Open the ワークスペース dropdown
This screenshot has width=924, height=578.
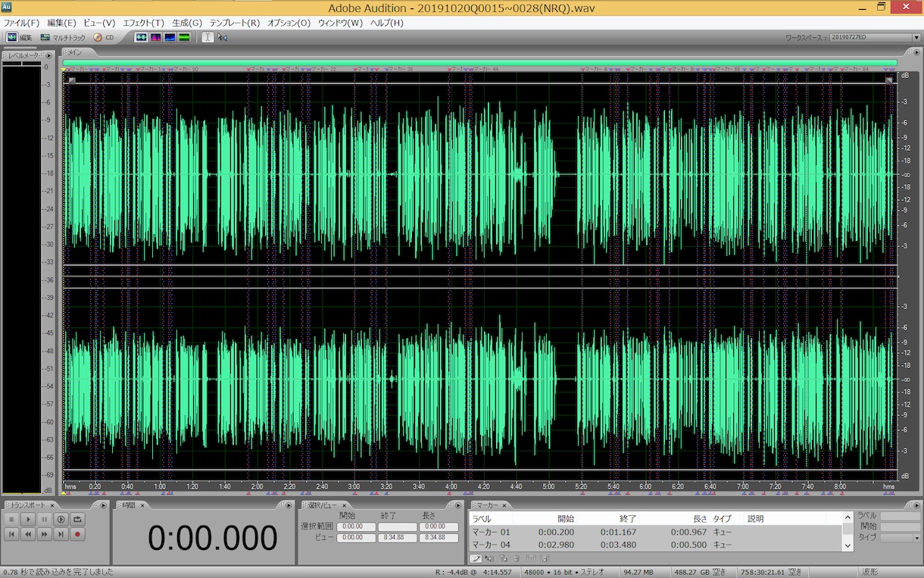coord(875,37)
